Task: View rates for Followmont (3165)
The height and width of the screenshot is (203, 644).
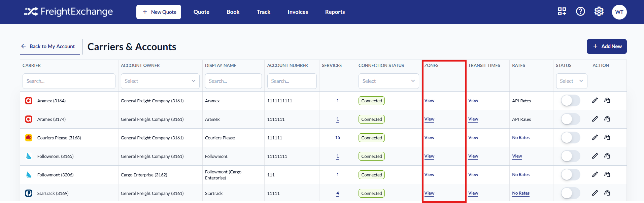Action: pos(517,156)
